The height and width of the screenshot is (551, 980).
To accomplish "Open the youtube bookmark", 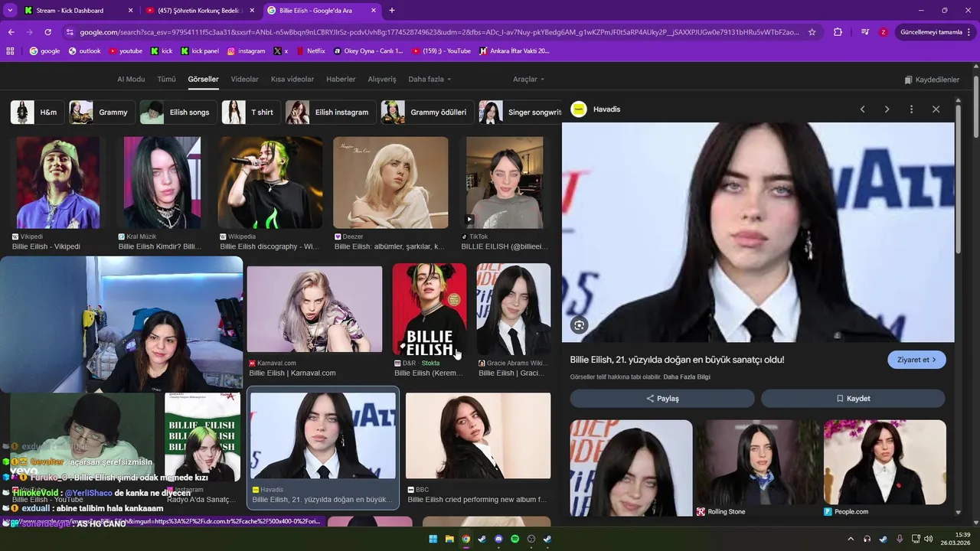I will coord(126,51).
